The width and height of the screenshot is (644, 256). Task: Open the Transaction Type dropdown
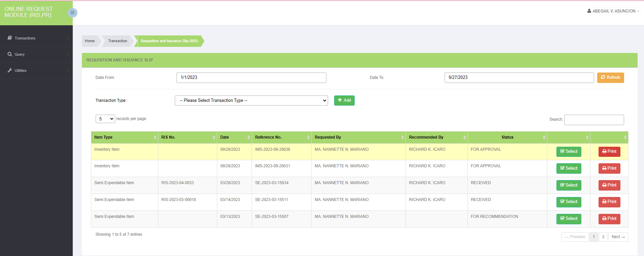point(251,101)
